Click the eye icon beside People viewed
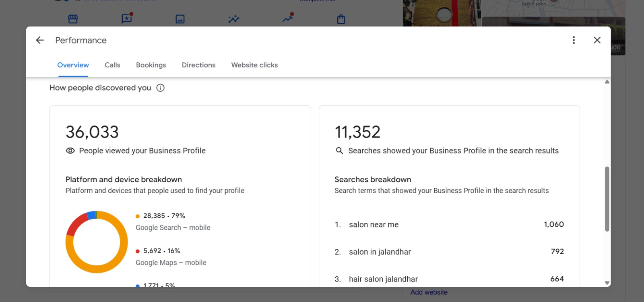 (x=70, y=151)
